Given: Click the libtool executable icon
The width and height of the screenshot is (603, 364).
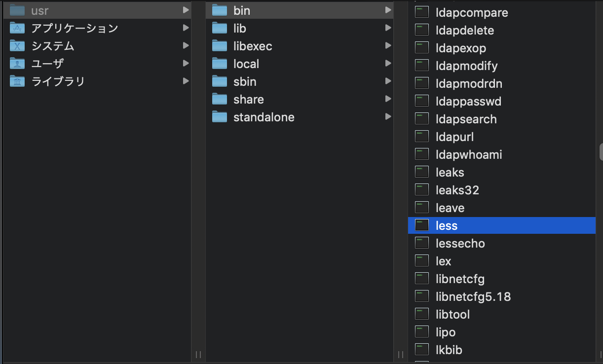Looking at the screenshot, I should (x=422, y=315).
